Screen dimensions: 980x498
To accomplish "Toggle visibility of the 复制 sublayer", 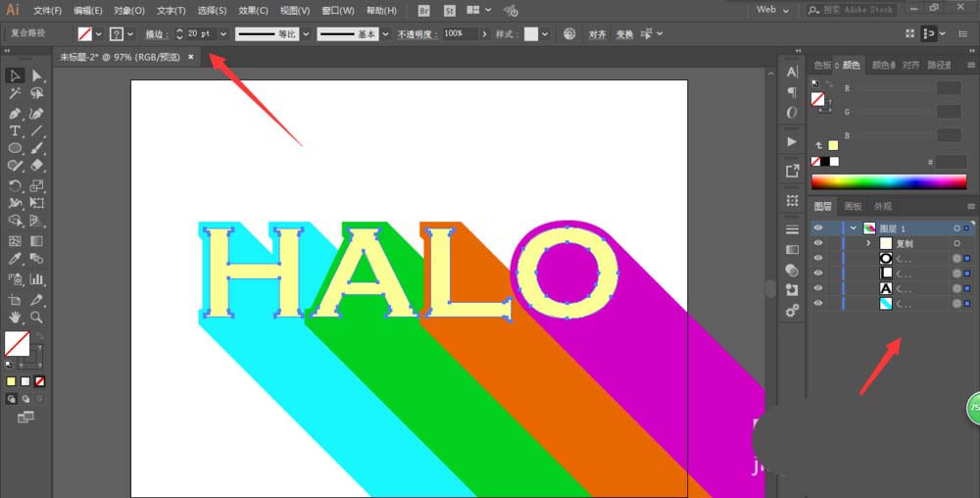I will 818,243.
